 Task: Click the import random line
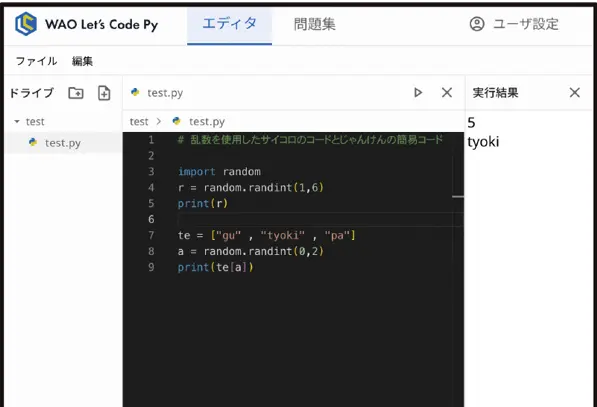click(x=219, y=172)
